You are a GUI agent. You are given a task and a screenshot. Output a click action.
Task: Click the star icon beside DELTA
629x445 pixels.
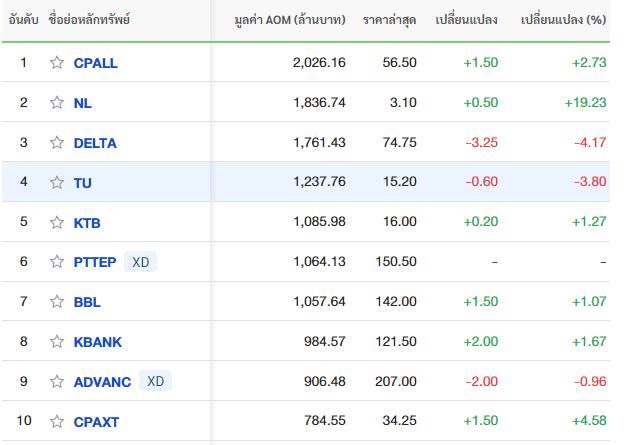tap(57, 143)
